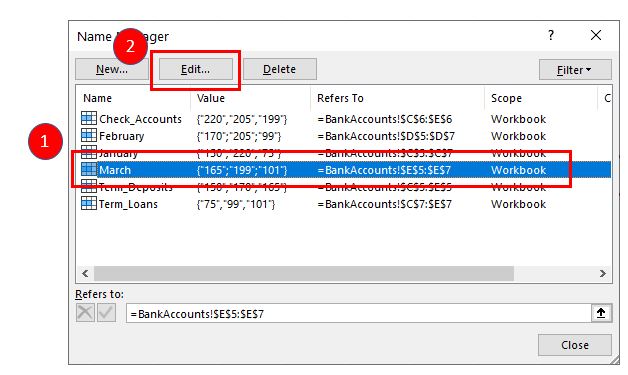This screenshot has height=375, width=628.
Task: Click the value {"170";"205";"99"}
Action: [239, 136]
